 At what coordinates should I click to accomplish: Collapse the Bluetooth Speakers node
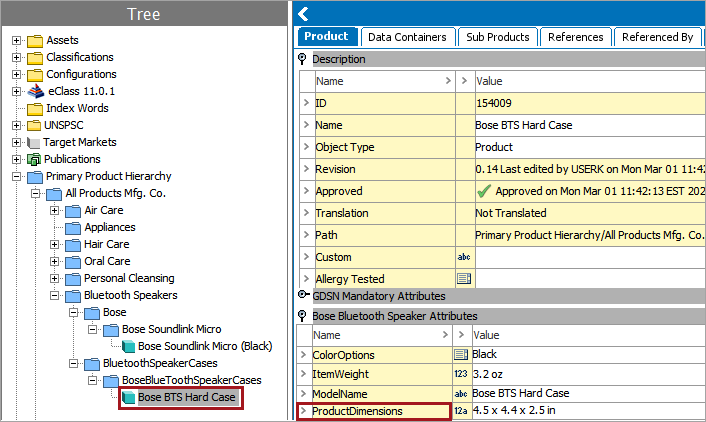[54, 295]
